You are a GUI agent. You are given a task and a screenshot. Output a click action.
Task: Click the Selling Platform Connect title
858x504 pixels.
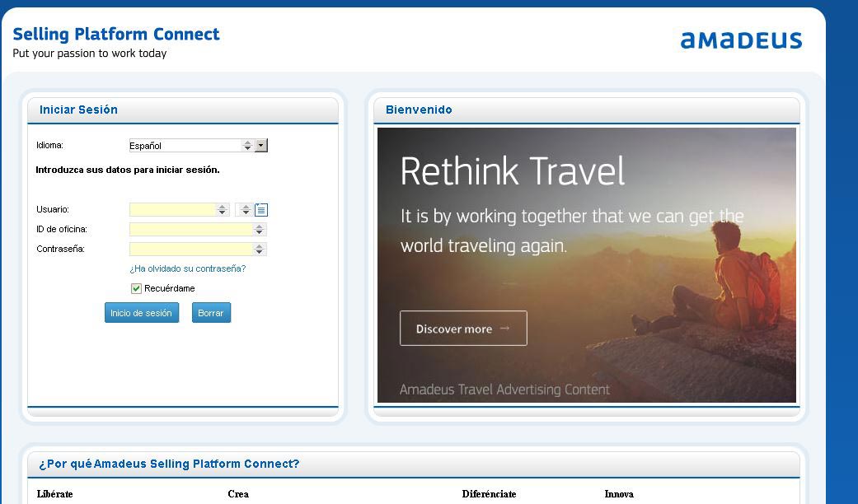(x=116, y=35)
